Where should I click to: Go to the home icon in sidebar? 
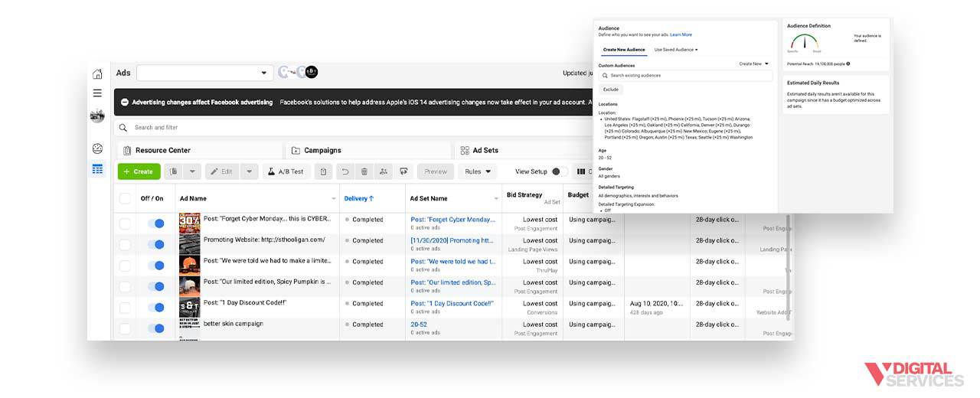pyautogui.click(x=97, y=74)
